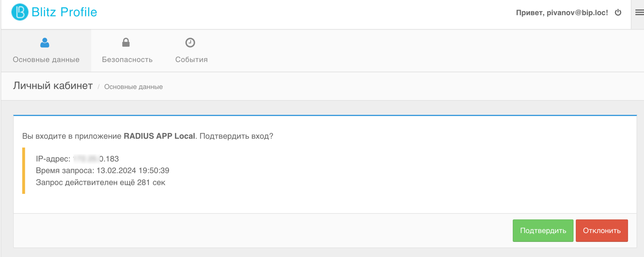The width and height of the screenshot is (644, 257).
Task: Click the yellow bar beside request details
Action: (24, 171)
